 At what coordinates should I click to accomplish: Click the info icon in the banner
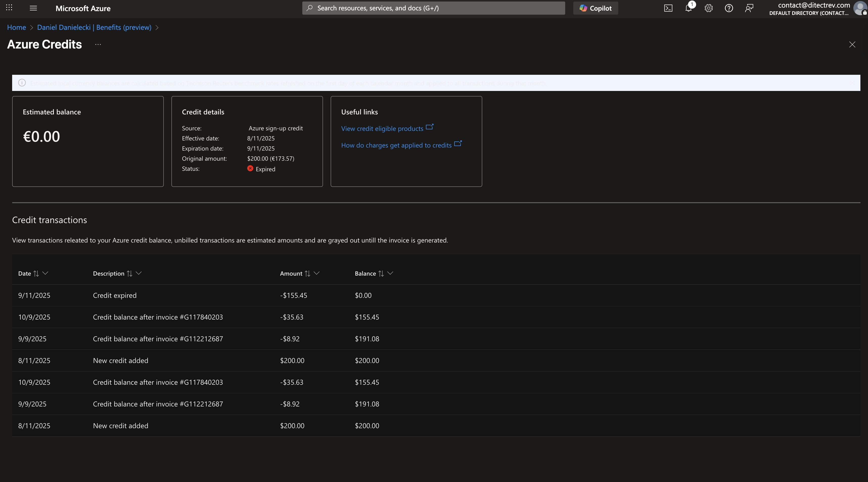22,83
